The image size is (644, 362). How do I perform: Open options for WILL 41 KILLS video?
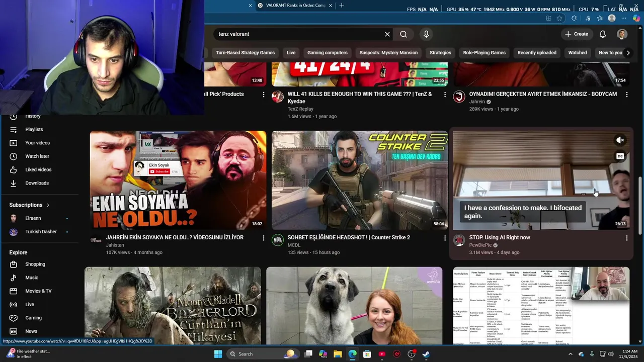(445, 95)
